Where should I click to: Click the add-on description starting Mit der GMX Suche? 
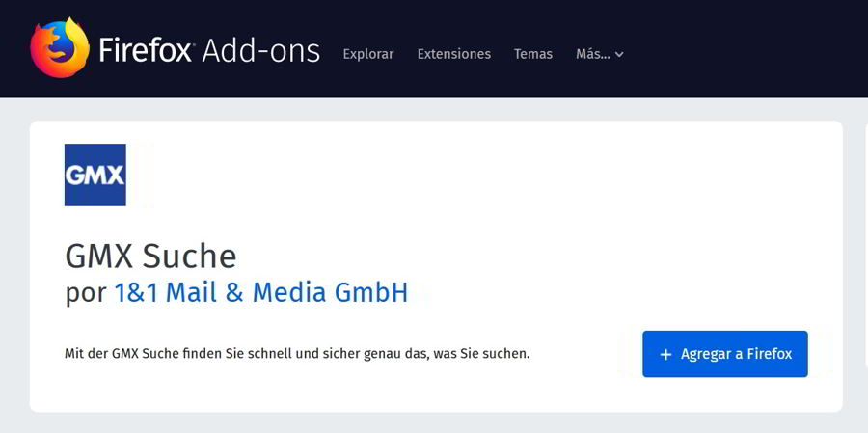[x=297, y=354]
